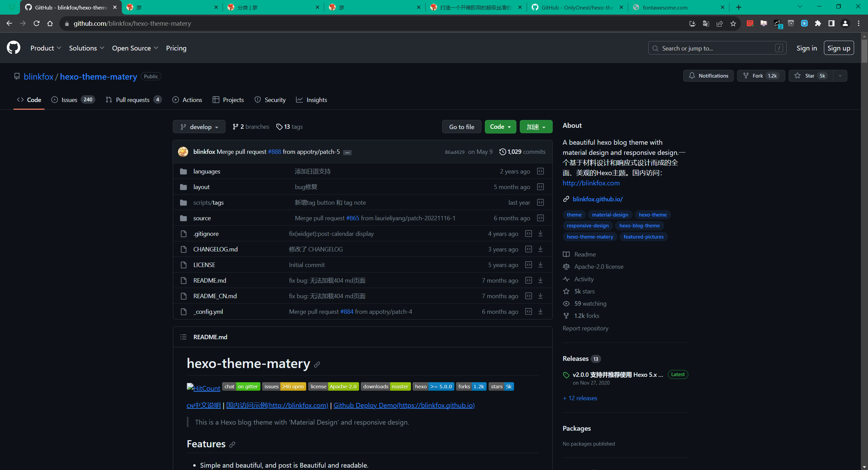868x470 pixels.
Task: Download the .gitignore file via the download icon
Action: click(x=540, y=233)
